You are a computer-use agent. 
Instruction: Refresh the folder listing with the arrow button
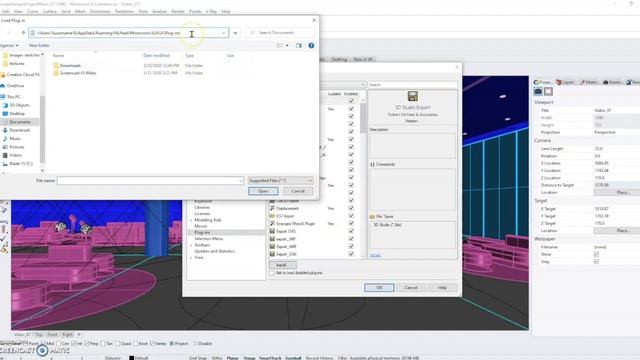[235, 33]
